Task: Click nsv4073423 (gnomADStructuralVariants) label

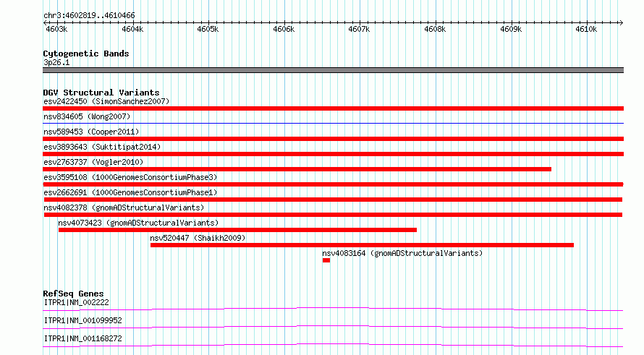Action: [x=138, y=223]
